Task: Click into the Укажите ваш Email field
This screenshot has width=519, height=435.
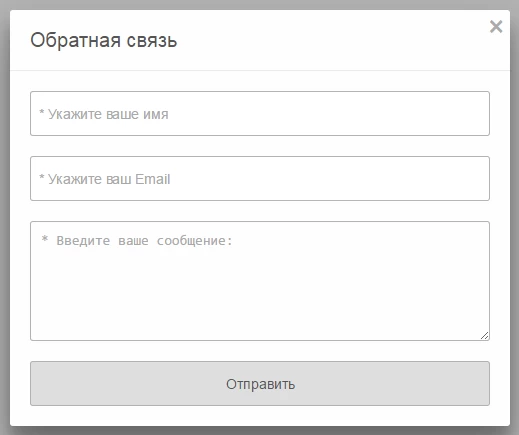Action: (x=260, y=178)
